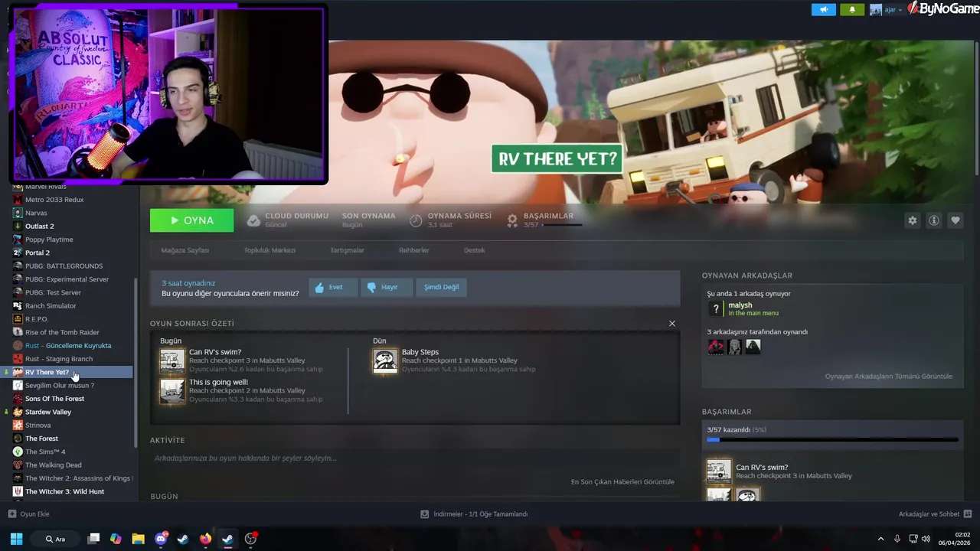
Task: Open Oynayan Arkadaşların Tümünü Görüntüle link
Action: point(888,377)
